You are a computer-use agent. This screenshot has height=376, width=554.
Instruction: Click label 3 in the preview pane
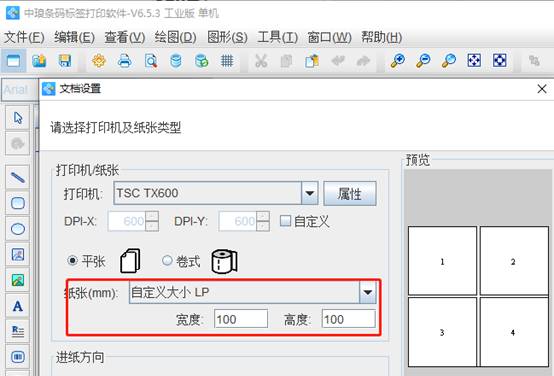442,332
